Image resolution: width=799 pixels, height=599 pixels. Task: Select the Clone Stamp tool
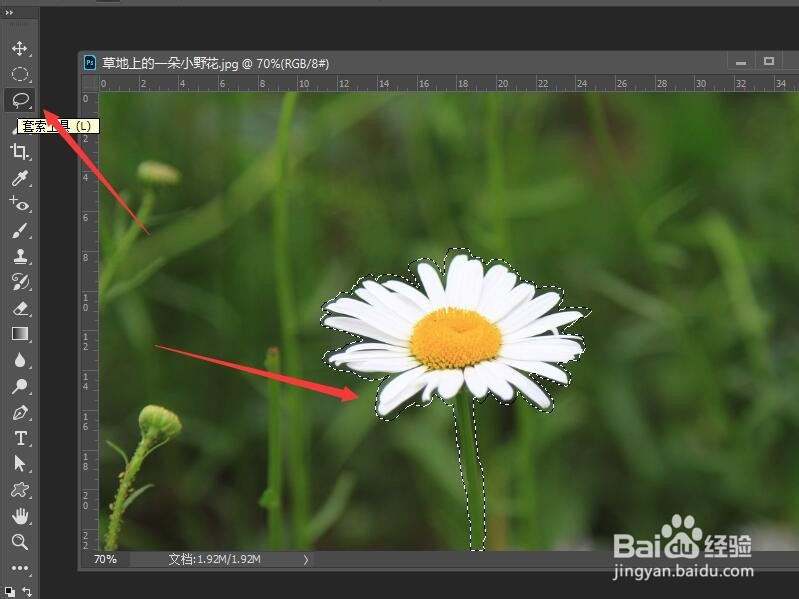pyautogui.click(x=19, y=256)
